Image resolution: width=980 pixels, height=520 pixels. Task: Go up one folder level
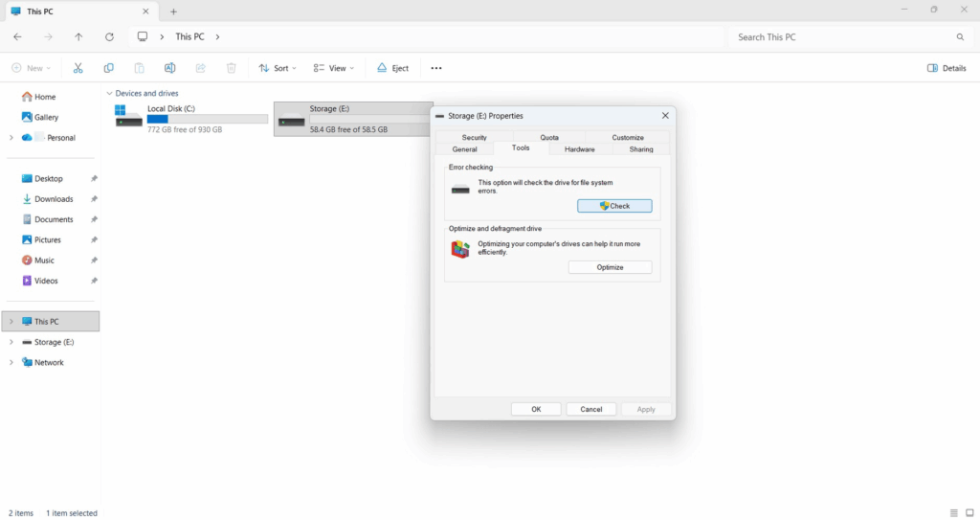tap(78, 37)
